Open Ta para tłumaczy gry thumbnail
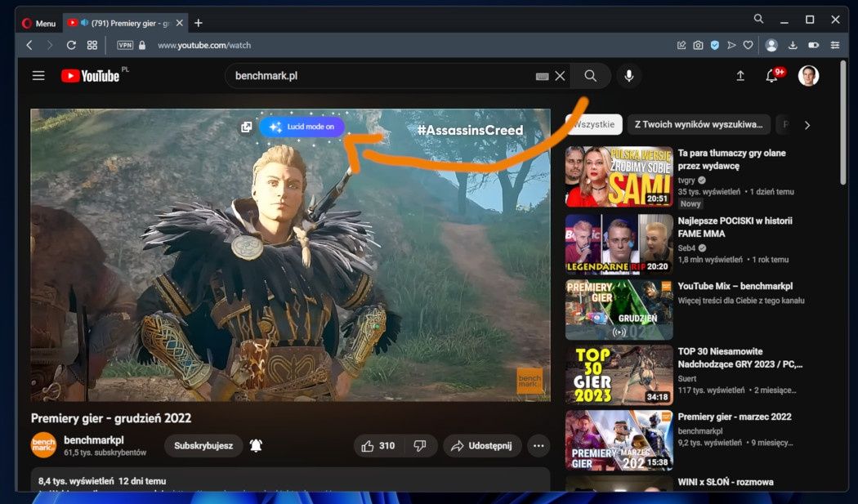The image size is (858, 504). 619,176
